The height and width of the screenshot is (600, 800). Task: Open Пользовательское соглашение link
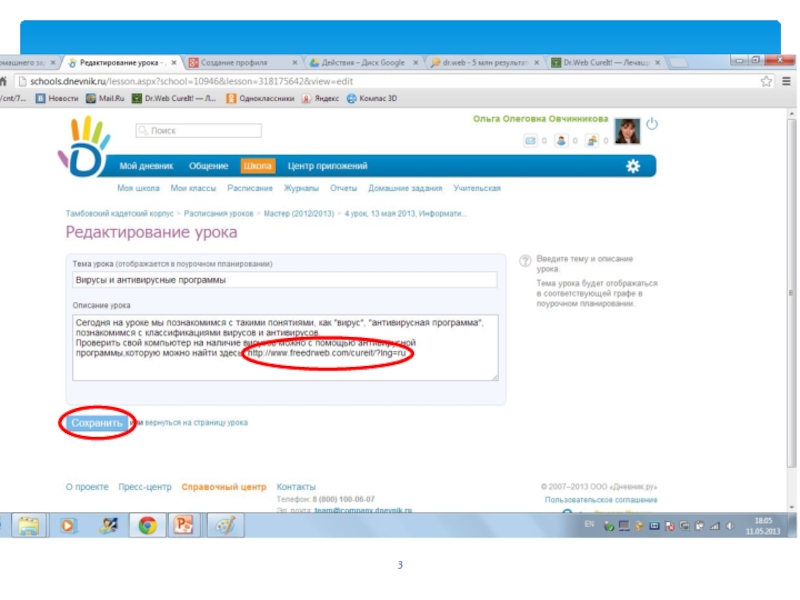click(601, 500)
